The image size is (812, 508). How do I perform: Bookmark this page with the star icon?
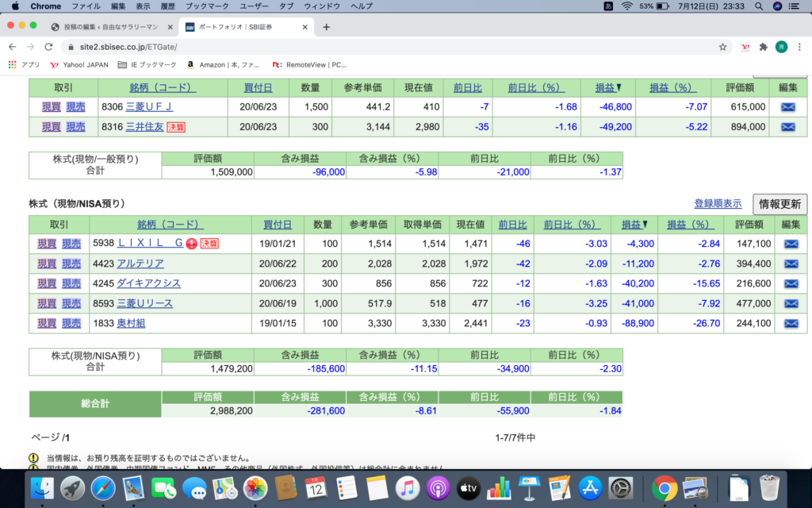(x=722, y=47)
